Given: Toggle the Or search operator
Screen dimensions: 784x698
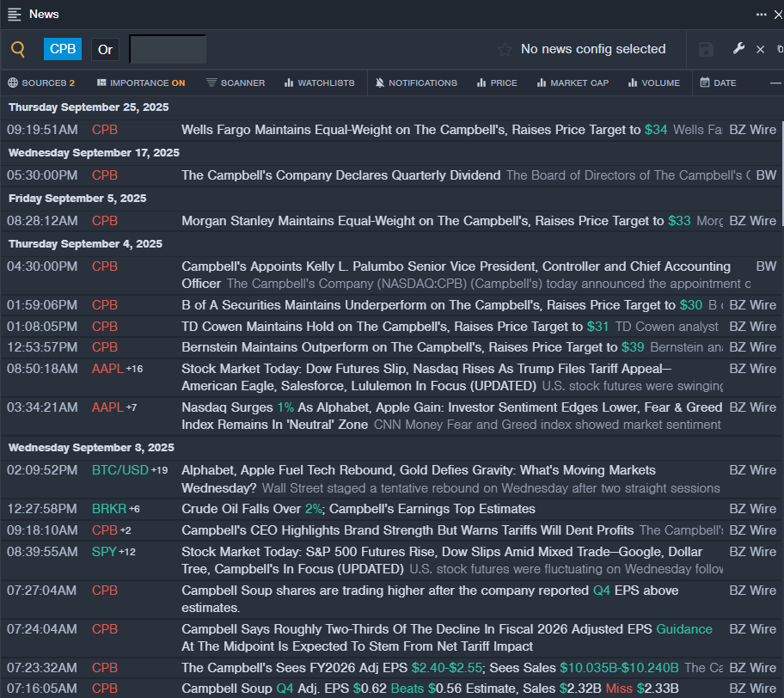Looking at the screenshot, I should [x=105, y=50].
